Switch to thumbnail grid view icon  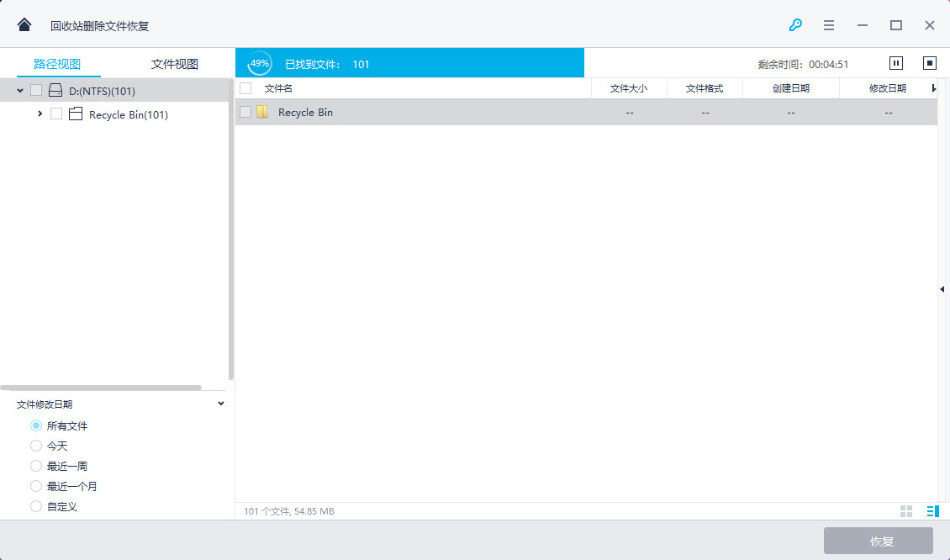(x=906, y=511)
